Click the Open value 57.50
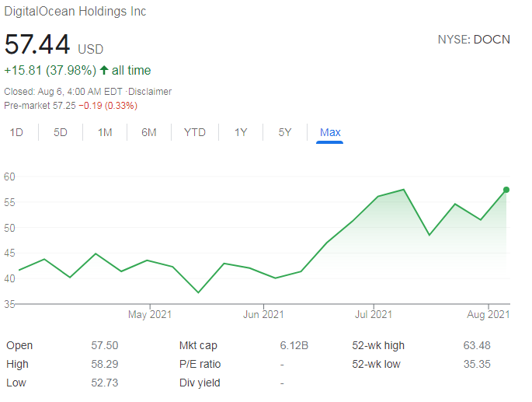The image size is (532, 402). (105, 345)
